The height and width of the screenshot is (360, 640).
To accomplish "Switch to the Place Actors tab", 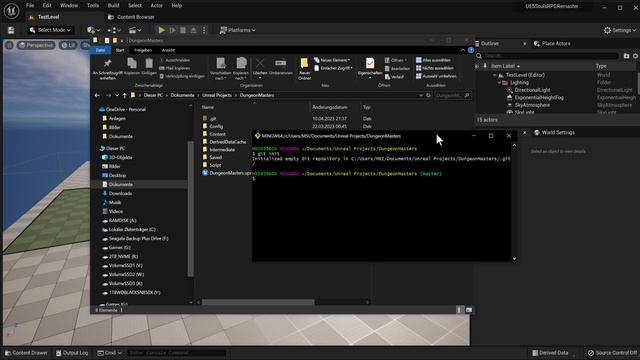I will (x=552, y=44).
